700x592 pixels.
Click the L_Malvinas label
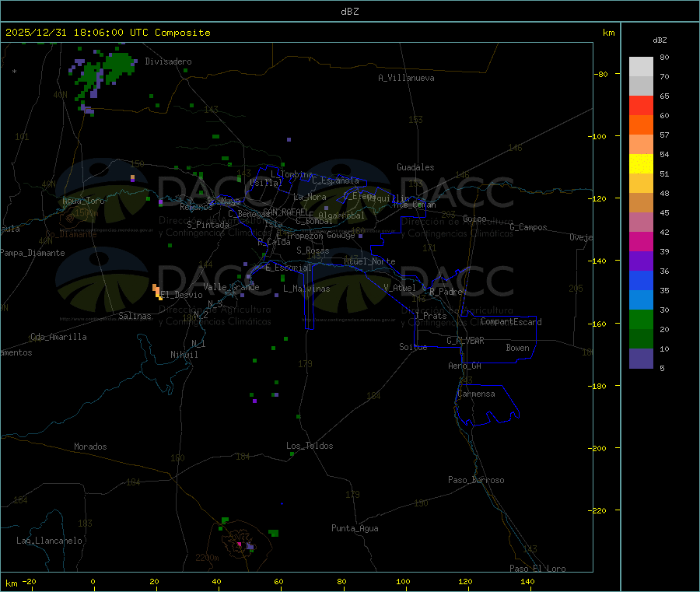pyautogui.click(x=306, y=289)
